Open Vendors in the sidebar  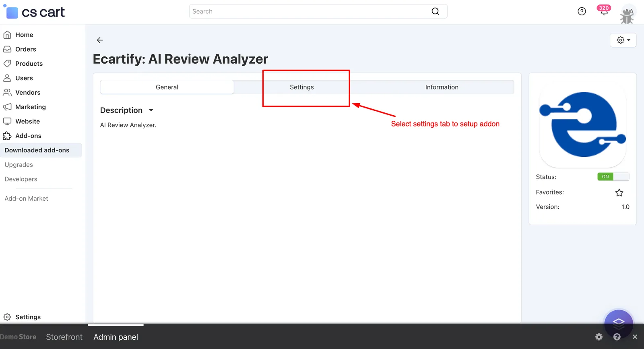click(x=28, y=92)
